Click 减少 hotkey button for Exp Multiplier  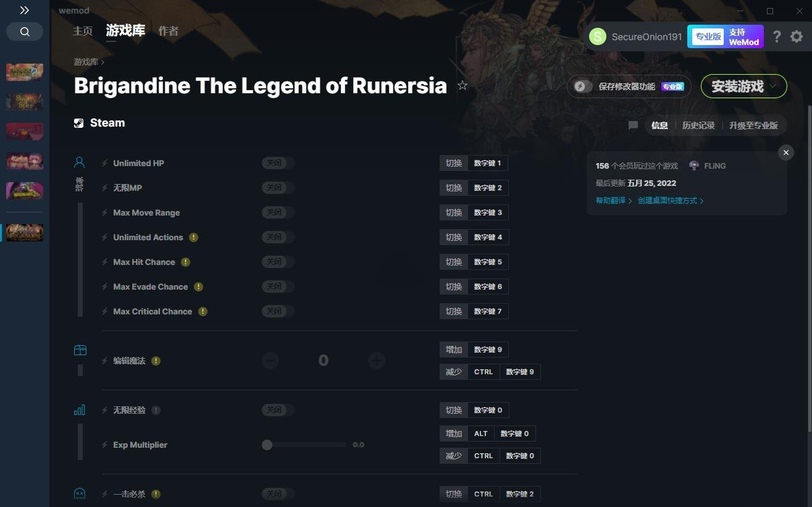[x=454, y=456]
